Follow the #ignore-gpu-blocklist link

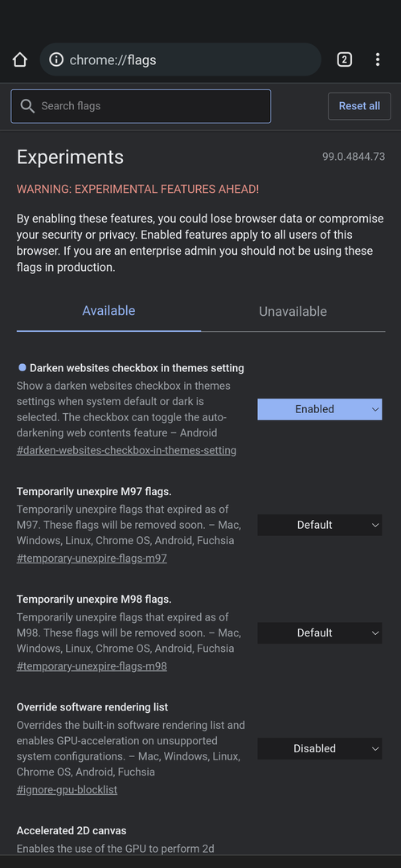67,790
